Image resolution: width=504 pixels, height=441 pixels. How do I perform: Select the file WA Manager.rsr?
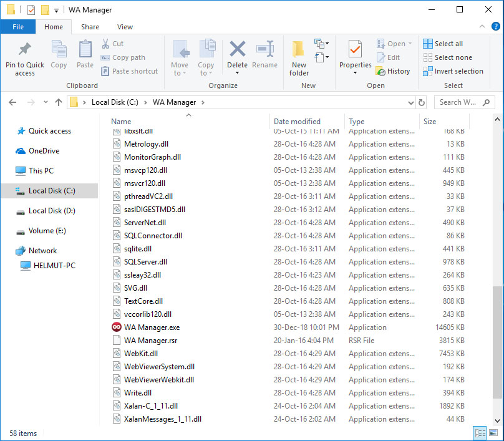(150, 341)
